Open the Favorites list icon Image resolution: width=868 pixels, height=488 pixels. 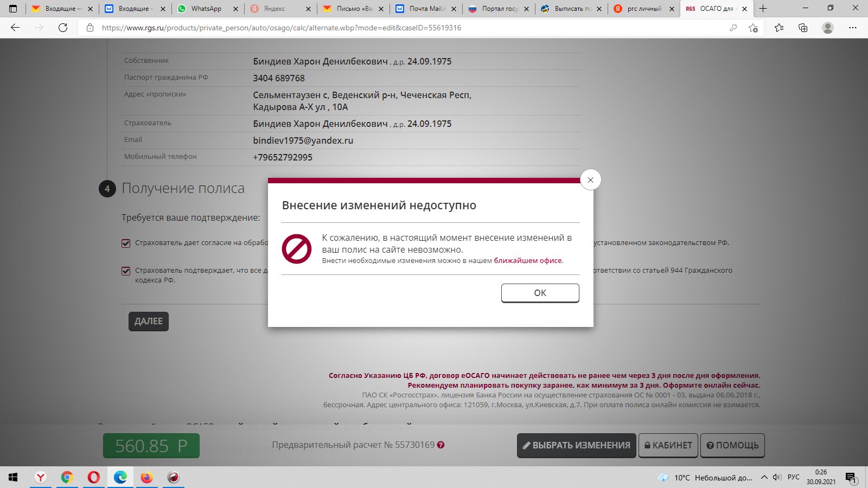click(779, 28)
